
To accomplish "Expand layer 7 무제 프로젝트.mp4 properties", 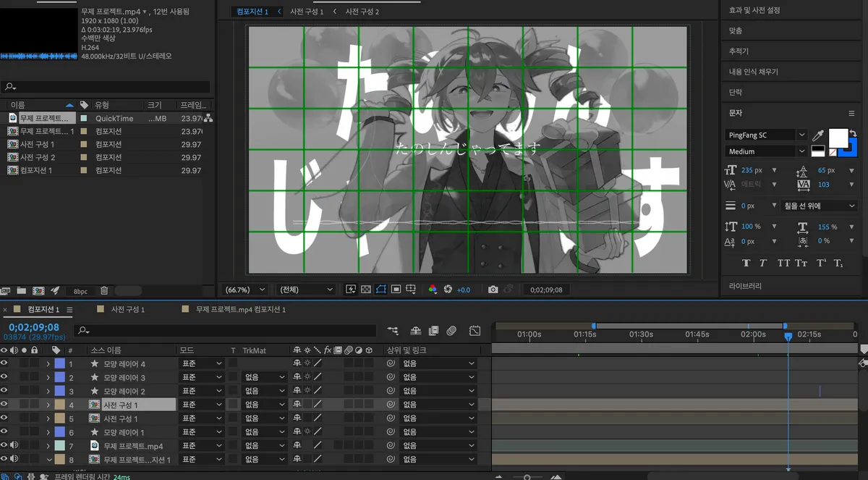I will point(48,446).
